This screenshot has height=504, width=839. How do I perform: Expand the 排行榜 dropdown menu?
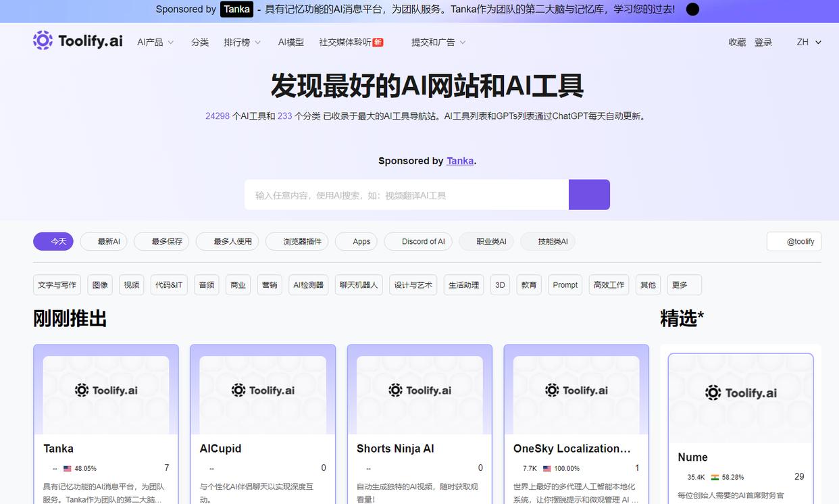pyautogui.click(x=243, y=42)
